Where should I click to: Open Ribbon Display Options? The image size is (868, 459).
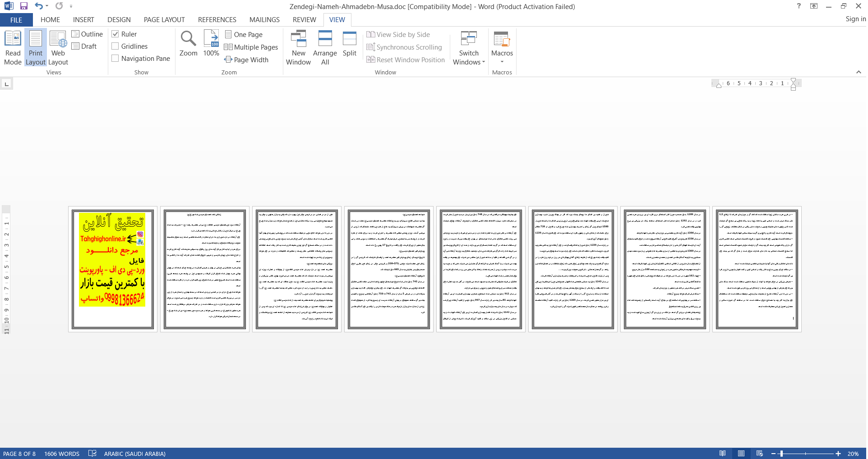[x=814, y=6]
